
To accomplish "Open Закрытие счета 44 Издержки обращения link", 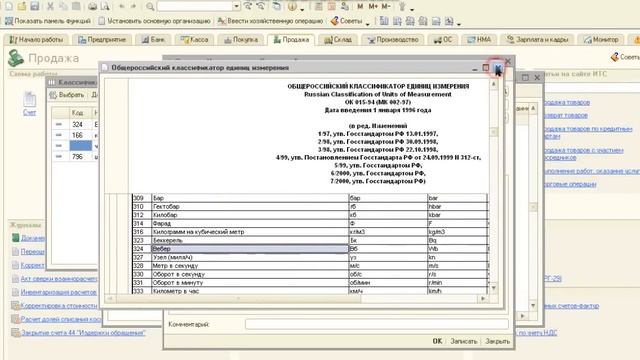I will (x=83, y=333).
